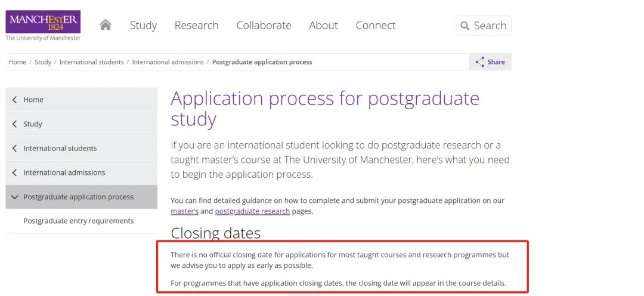Image resolution: width=644 pixels, height=296 pixels.
Task: Select the Connect menu item
Action: pyautogui.click(x=375, y=26)
